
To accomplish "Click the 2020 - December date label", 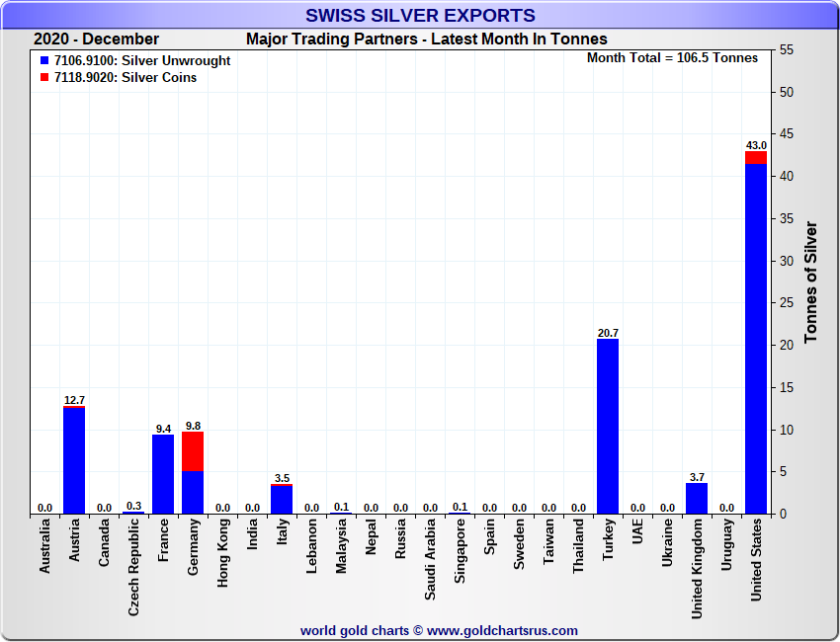I will [x=96, y=40].
